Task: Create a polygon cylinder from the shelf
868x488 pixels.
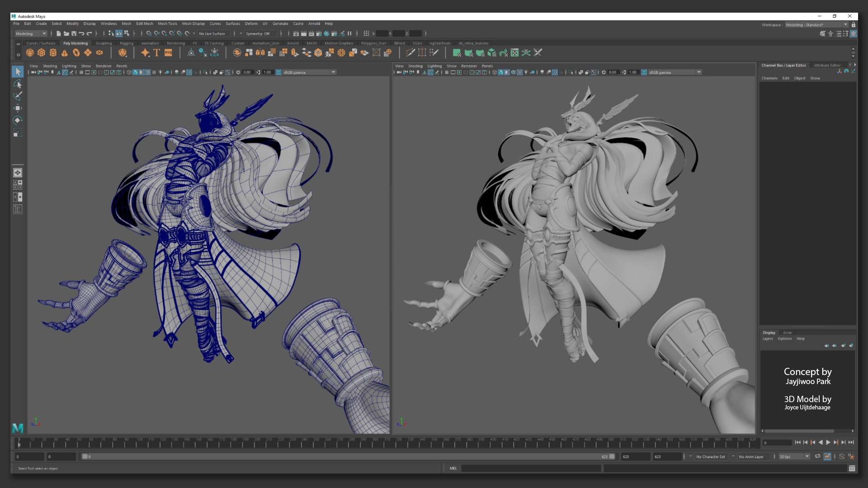Action: pyautogui.click(x=53, y=53)
